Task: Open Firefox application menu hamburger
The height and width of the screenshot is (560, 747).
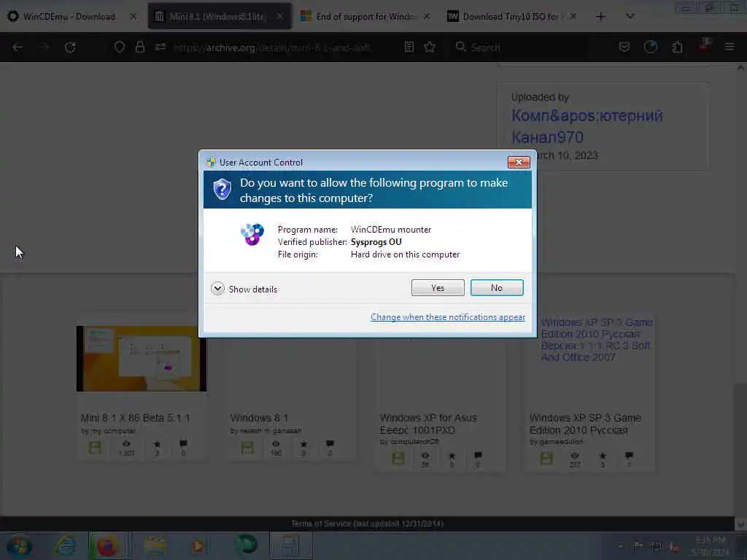Action: click(x=729, y=47)
